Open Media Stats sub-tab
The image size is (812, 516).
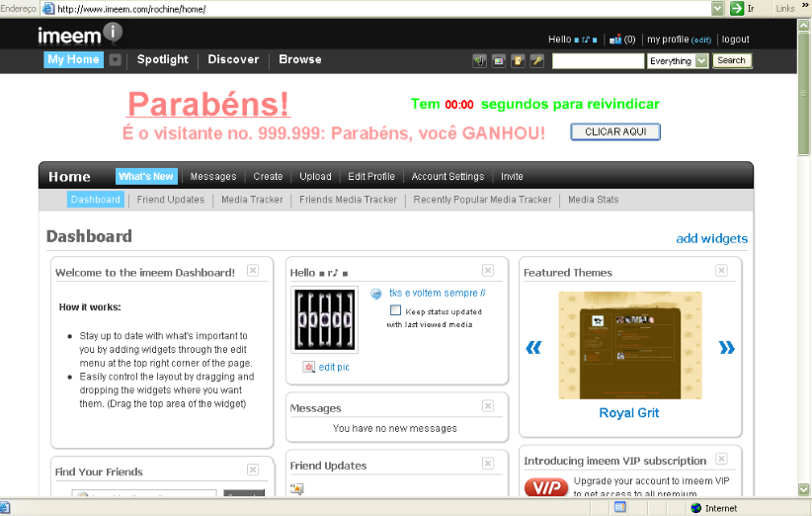tap(594, 200)
